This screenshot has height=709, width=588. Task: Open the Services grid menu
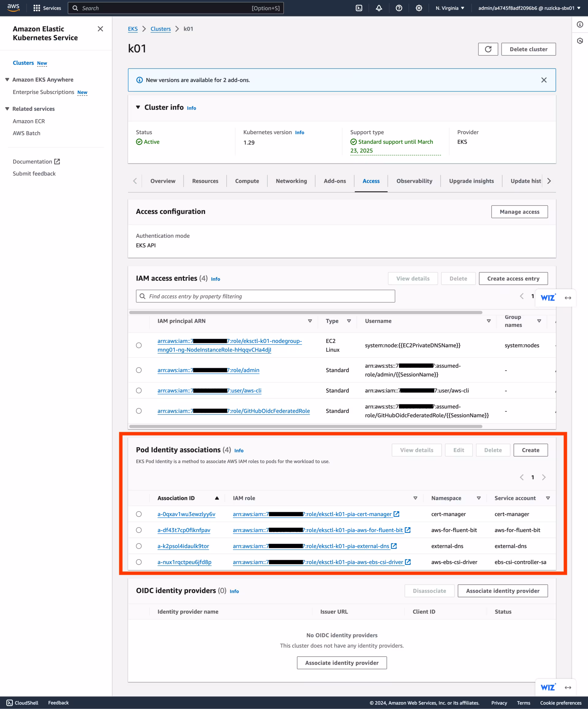(36, 8)
